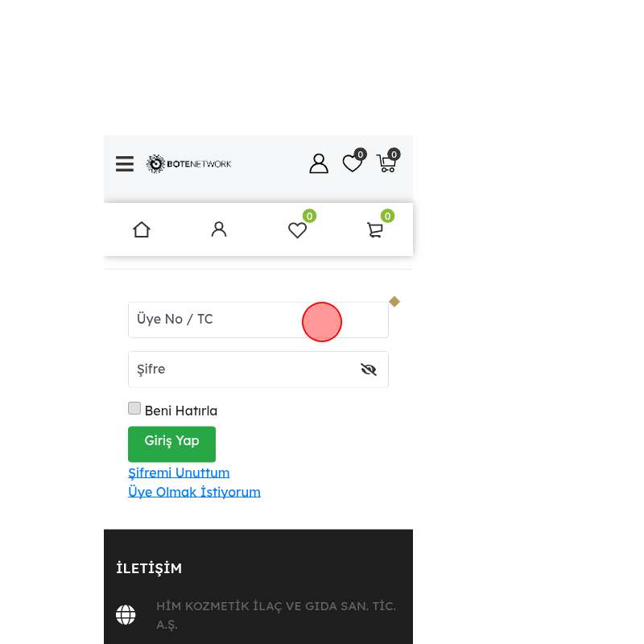This screenshot has height=644, width=644.
Task: Click the BOTENETWORK logo
Action: pos(189,164)
